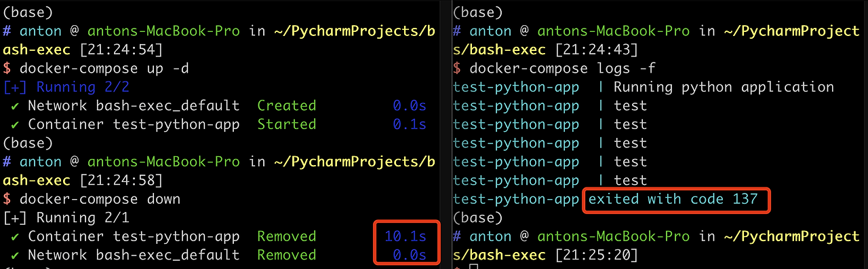Click the green "Started" status word
The width and height of the screenshot is (868, 269).
click(x=287, y=124)
